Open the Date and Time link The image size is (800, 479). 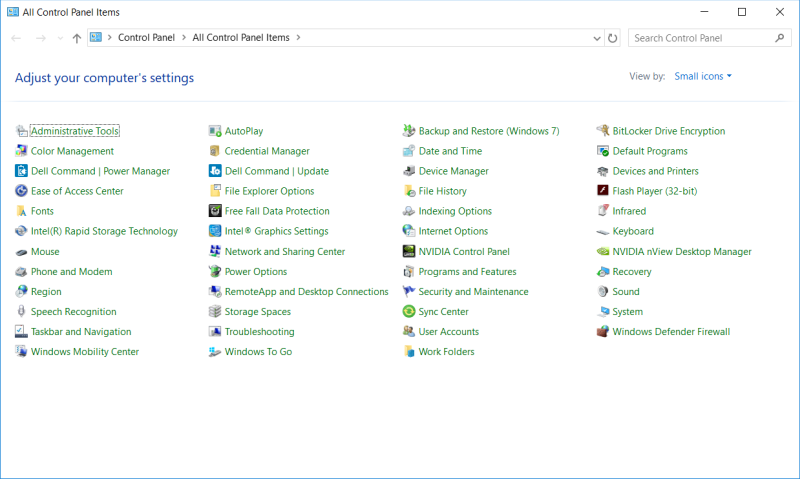[450, 151]
